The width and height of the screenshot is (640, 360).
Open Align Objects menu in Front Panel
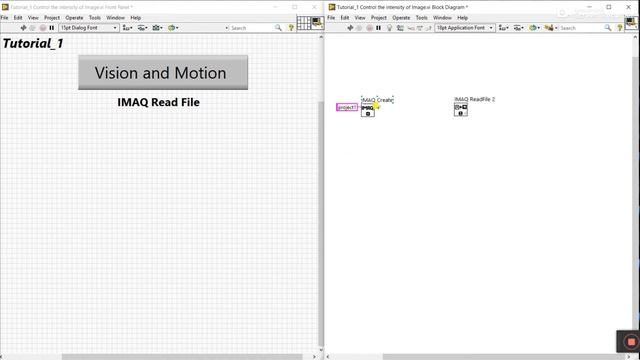(x=127, y=28)
